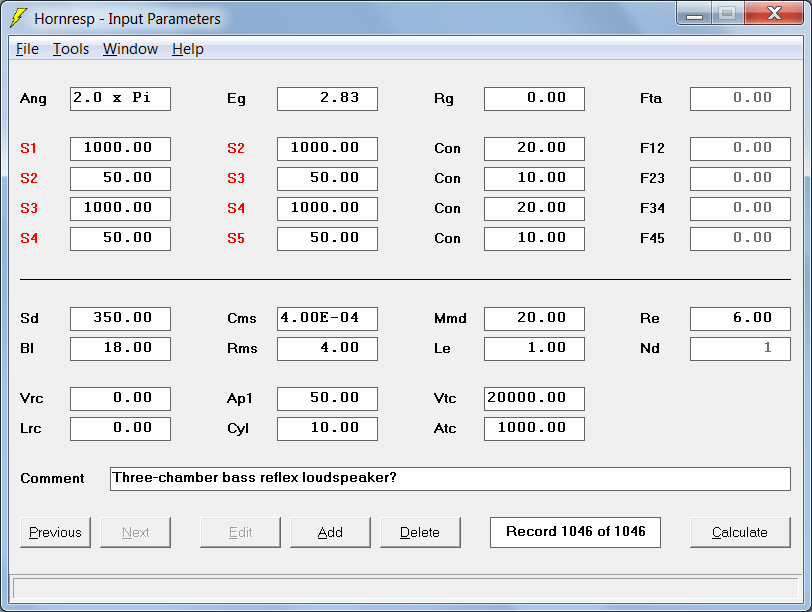
Task: Click the Rg label
Action: click(x=444, y=99)
